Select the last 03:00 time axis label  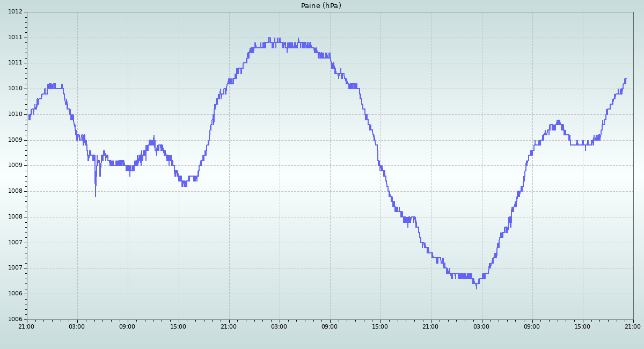point(481,326)
